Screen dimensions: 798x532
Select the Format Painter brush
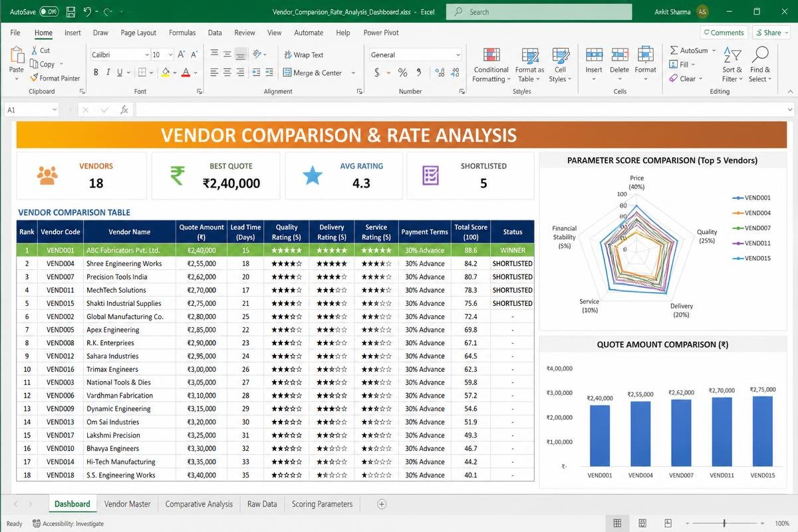pyautogui.click(x=35, y=78)
